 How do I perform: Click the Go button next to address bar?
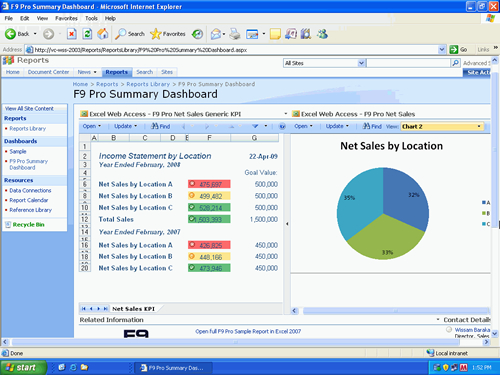pyautogui.click(x=459, y=50)
